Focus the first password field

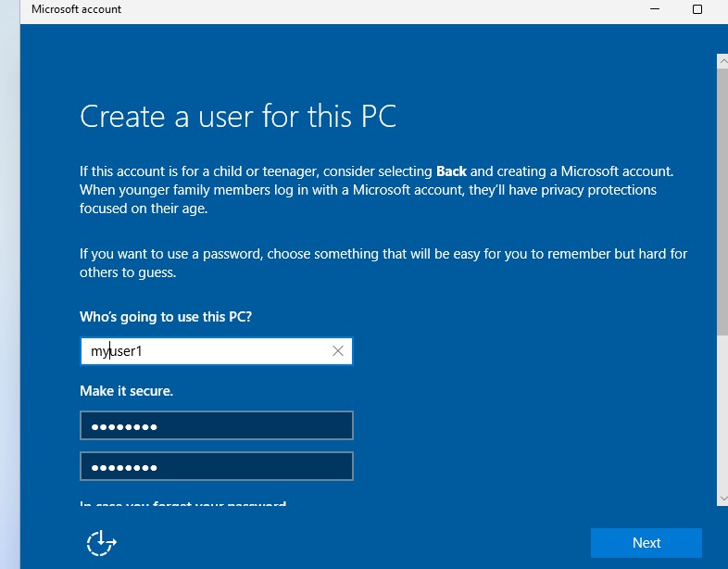217,426
